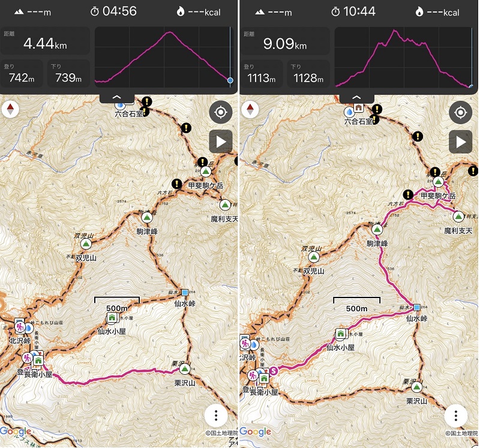The image size is (480, 448).
Task: Tap the blue 仙水峠 waypoint square on the right map
Action: (417, 308)
